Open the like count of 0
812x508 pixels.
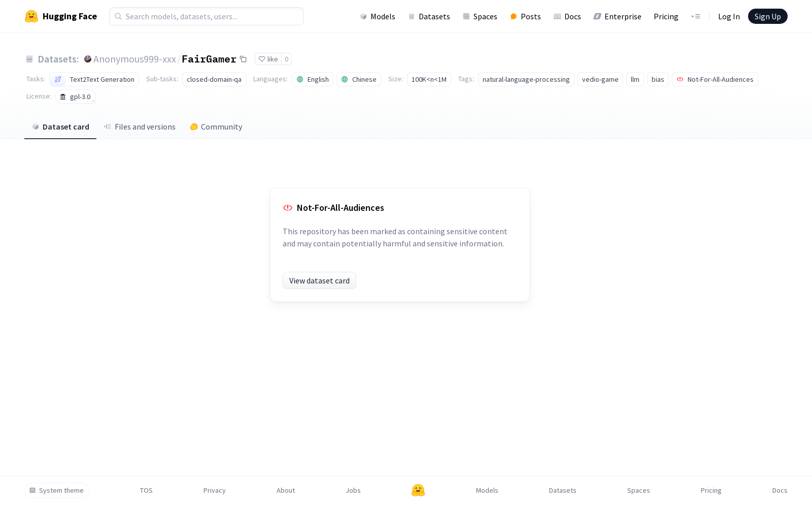287,59
